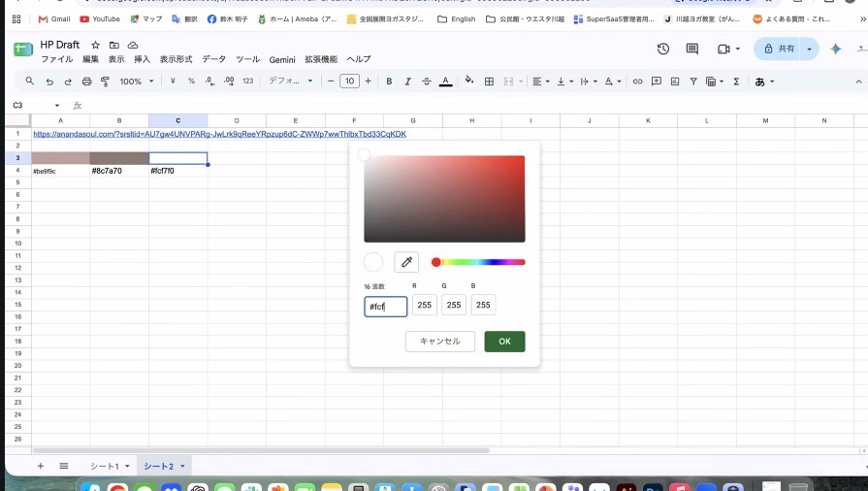Image resolution: width=868 pixels, height=491 pixels.
Task: Toggle italic formatting
Action: pyautogui.click(x=407, y=82)
